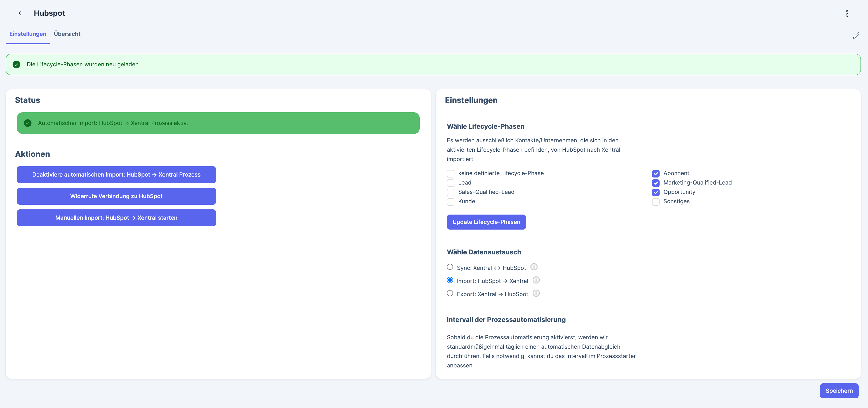Click the checkmark icon in the green notification
This screenshot has height=408, width=868.
pos(16,64)
